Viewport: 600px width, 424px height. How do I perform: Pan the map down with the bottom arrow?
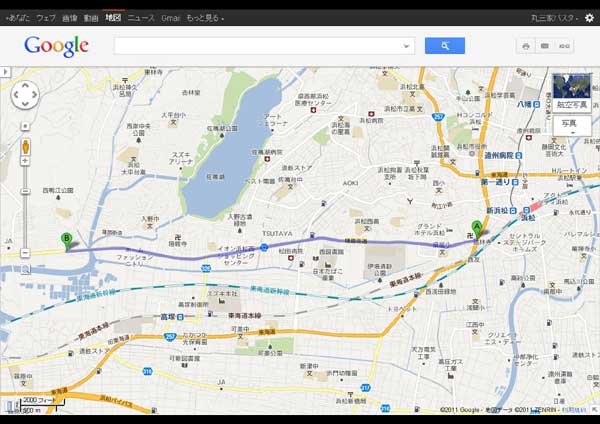[25, 103]
